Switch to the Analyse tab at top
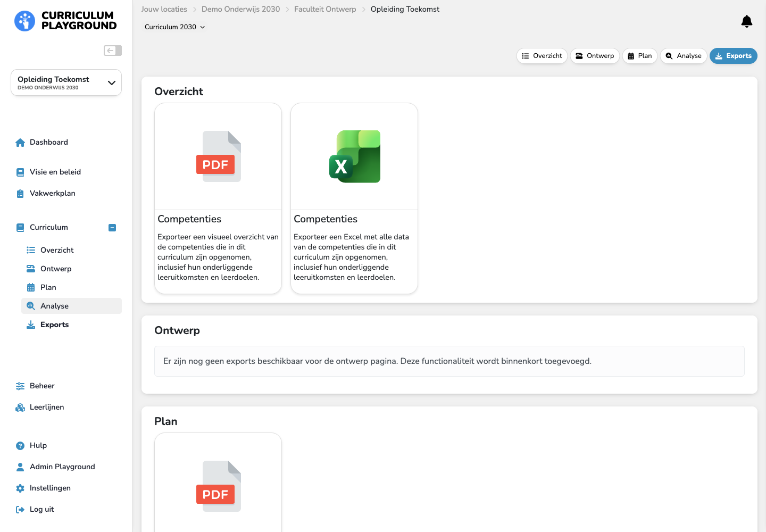 point(684,56)
